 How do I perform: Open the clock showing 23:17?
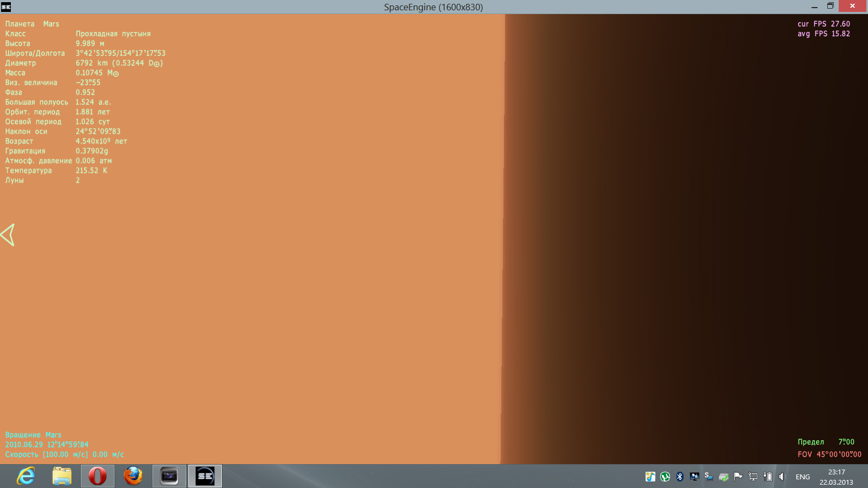pos(836,472)
